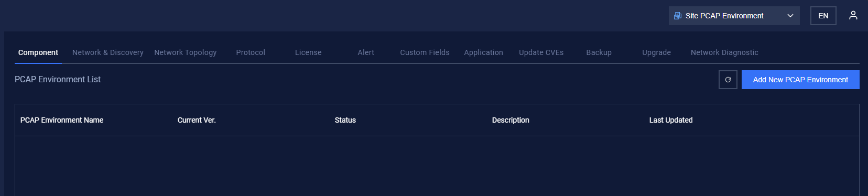Click the dropdown chevron arrow in site selector

[x=790, y=16]
